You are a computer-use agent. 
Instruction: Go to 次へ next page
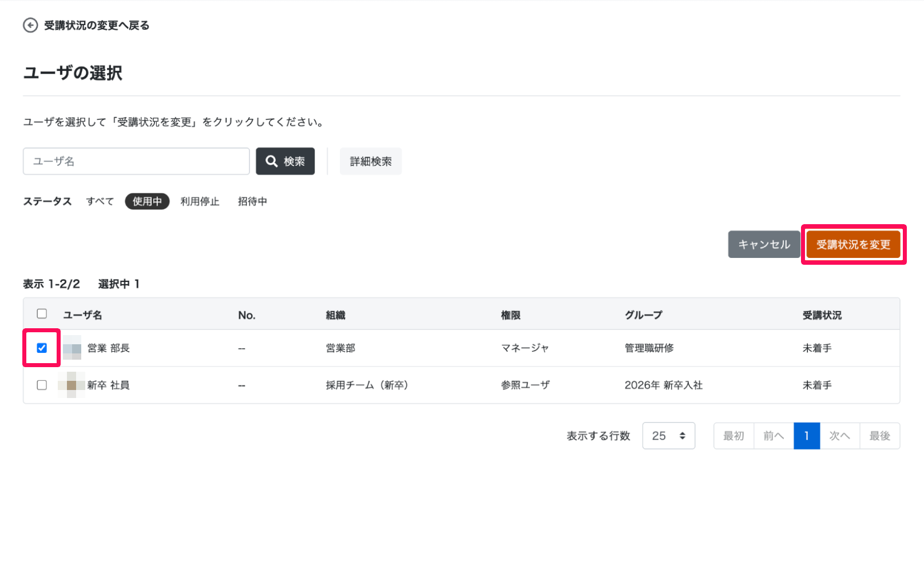[839, 436]
